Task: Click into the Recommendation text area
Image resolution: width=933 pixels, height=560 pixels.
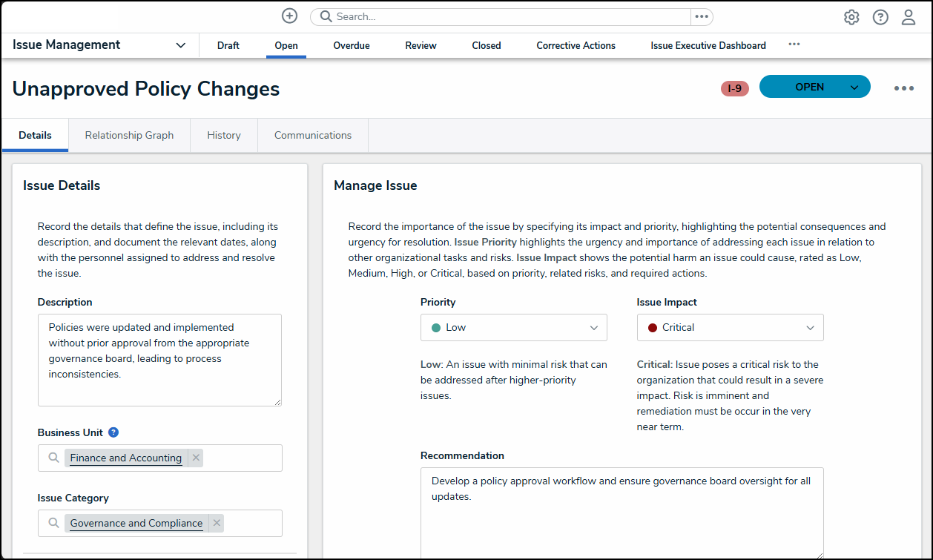Action: click(x=622, y=512)
